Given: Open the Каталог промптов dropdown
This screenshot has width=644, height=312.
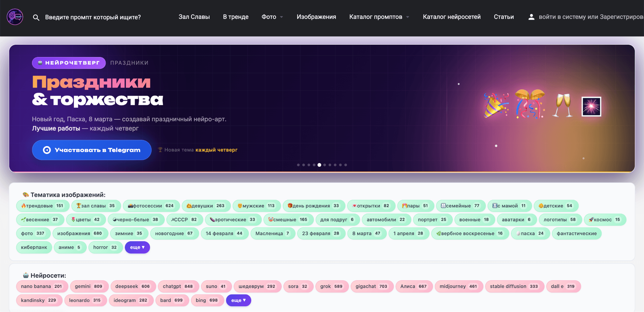Looking at the screenshot, I should 379,17.
